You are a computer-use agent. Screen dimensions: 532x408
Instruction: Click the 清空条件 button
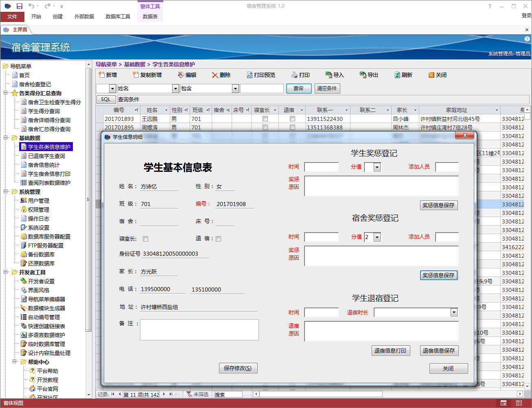click(327, 88)
